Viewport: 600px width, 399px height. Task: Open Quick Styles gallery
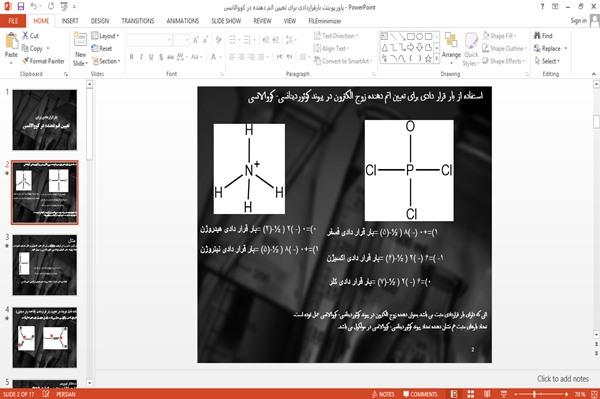point(471,50)
